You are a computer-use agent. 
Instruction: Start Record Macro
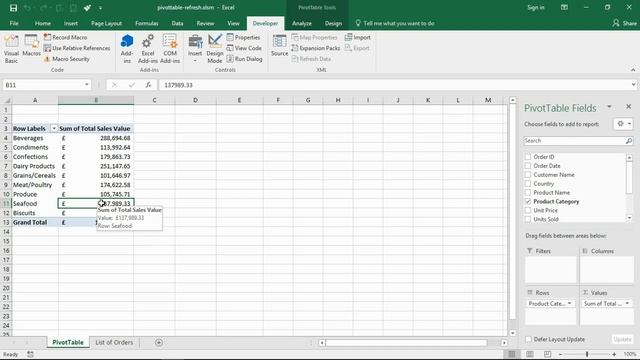click(x=66, y=37)
